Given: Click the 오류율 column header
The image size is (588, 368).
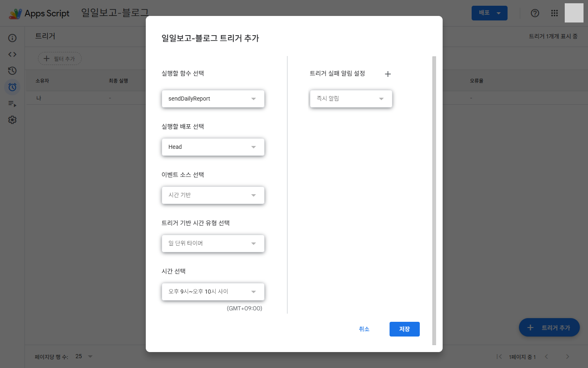Looking at the screenshot, I should pyautogui.click(x=477, y=81).
